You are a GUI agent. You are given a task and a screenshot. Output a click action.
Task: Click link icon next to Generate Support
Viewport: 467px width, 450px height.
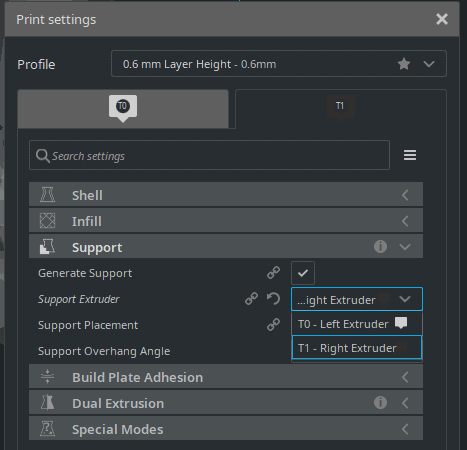point(273,273)
